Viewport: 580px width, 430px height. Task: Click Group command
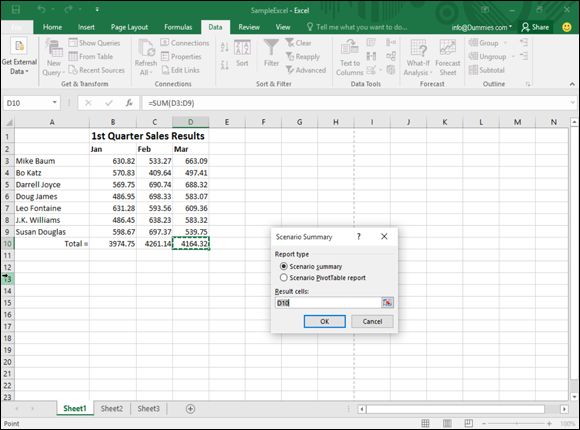point(484,43)
